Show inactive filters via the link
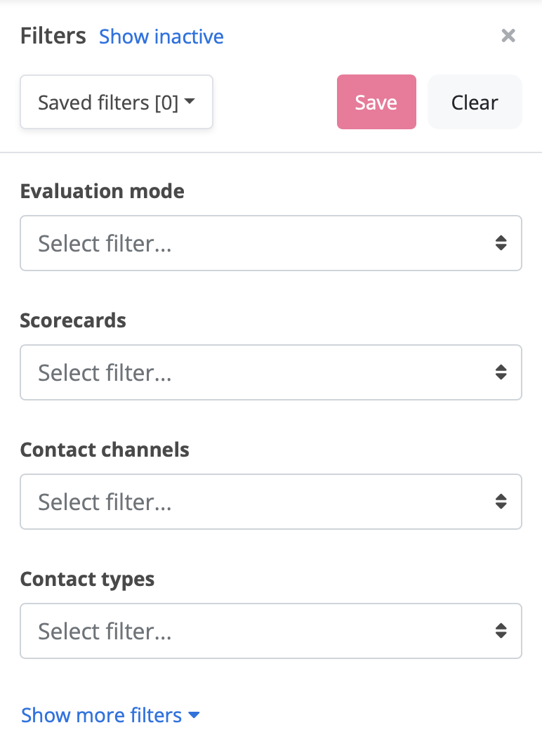 [x=161, y=37]
